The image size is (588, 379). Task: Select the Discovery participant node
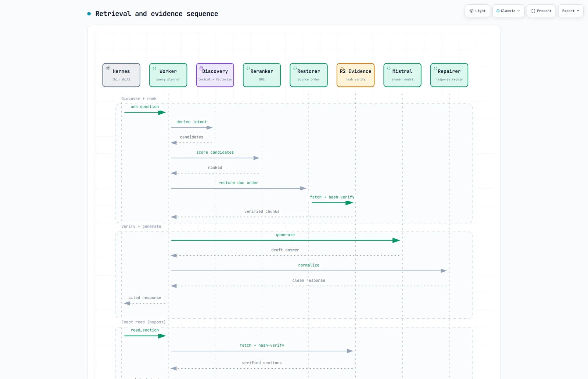tap(215, 75)
